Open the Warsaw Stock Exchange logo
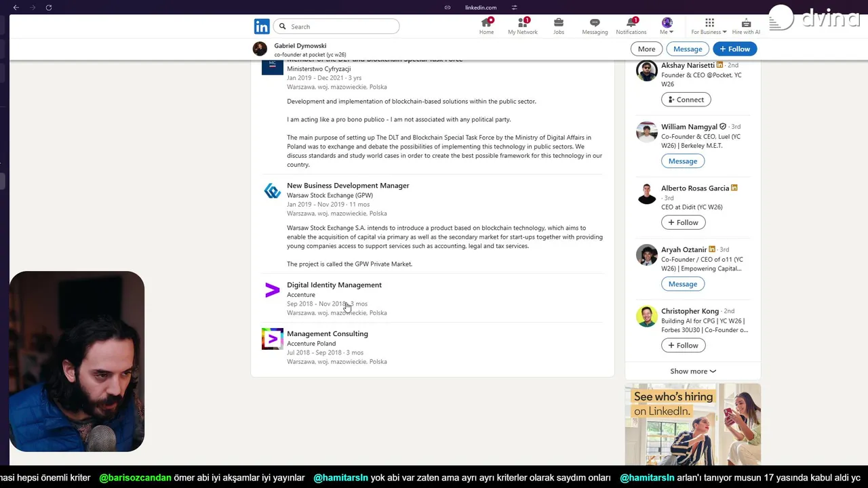868x488 pixels. point(272,191)
